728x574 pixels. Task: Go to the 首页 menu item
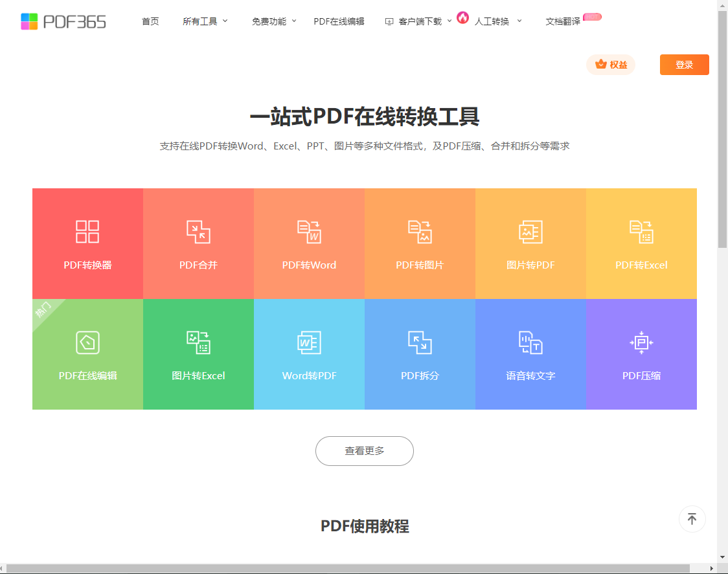[x=150, y=21]
